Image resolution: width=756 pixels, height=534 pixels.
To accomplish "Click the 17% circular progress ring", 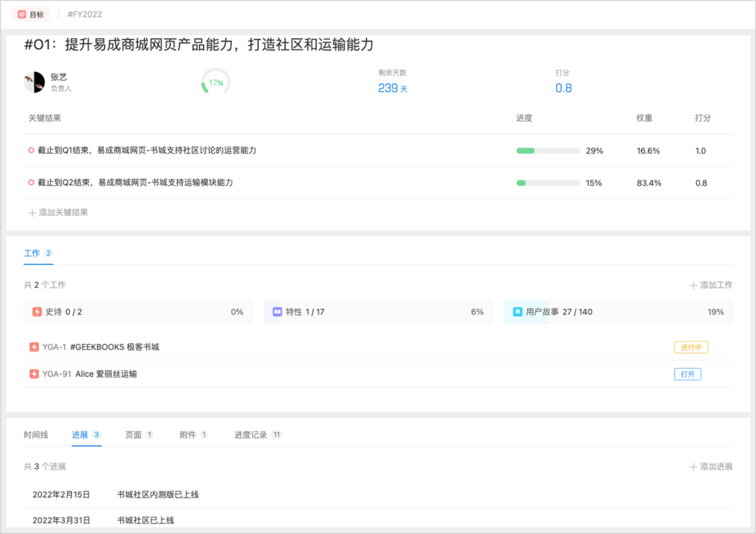I will 215,82.
